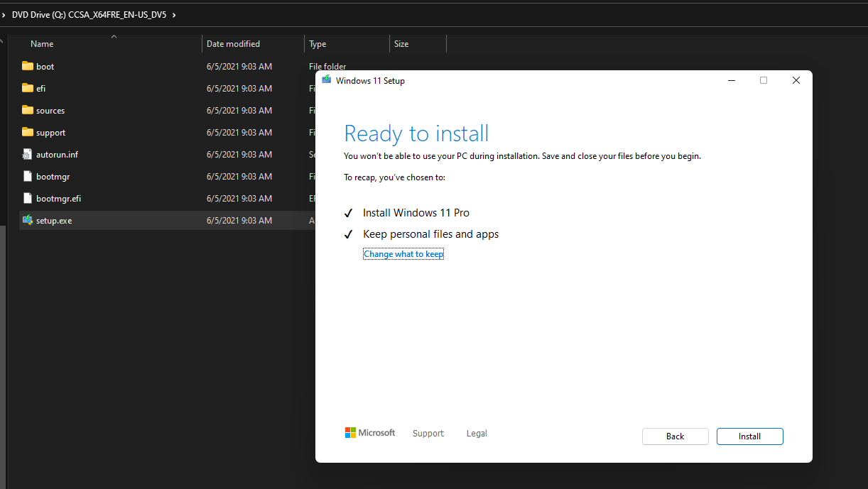The width and height of the screenshot is (868, 489).
Task: Click the date modified of boot folder
Action: point(239,67)
